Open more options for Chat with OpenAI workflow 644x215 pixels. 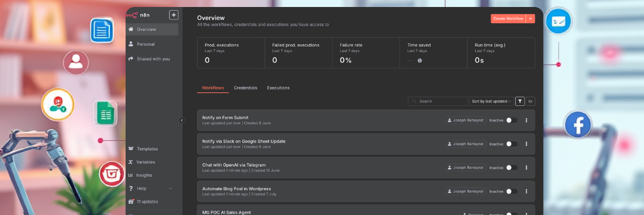[526, 168]
